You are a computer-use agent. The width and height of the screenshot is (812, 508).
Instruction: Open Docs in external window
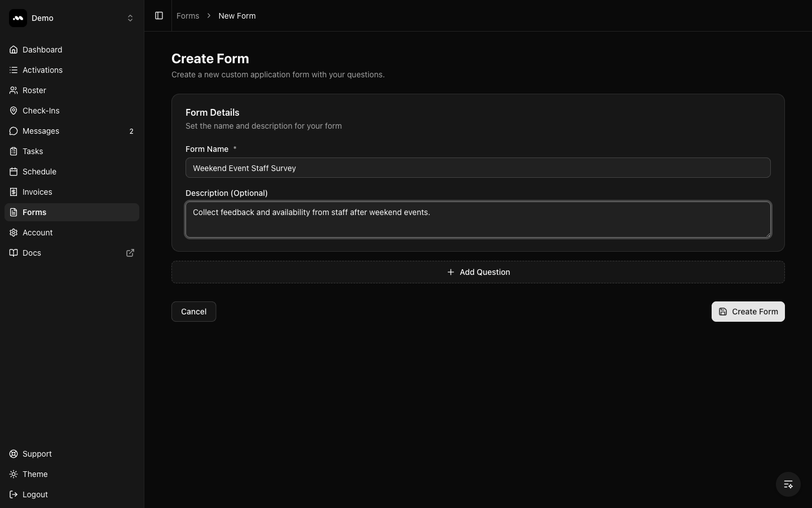(130, 253)
